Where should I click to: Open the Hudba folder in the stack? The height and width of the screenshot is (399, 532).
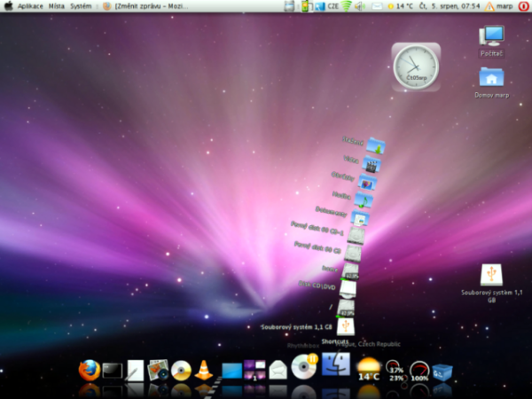364,199
